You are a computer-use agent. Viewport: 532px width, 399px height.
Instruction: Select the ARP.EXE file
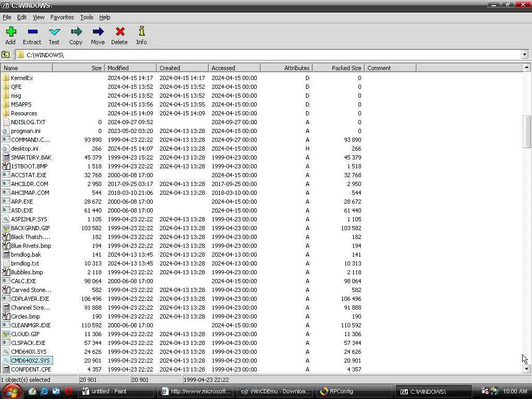point(22,202)
